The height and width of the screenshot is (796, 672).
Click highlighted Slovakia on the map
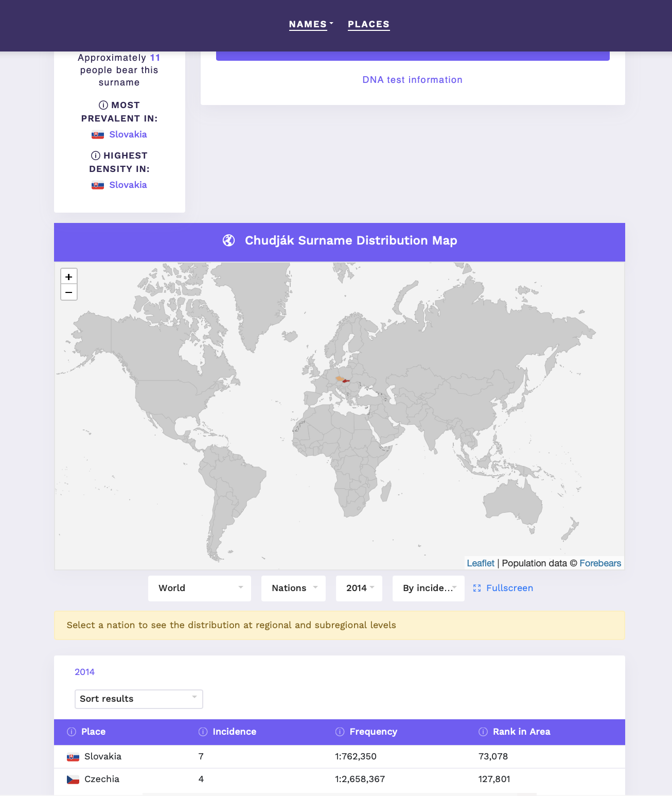(346, 382)
